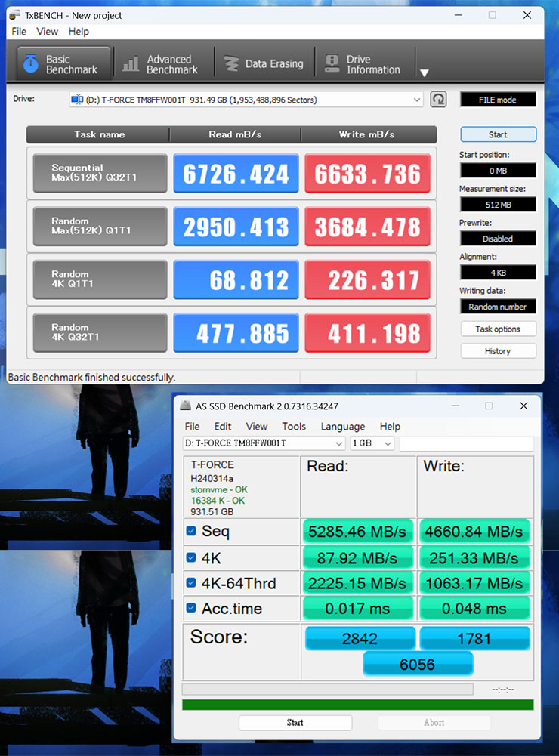Image resolution: width=559 pixels, height=756 pixels.
Task: Select the sequential read value 6726.424
Action: 236,173
